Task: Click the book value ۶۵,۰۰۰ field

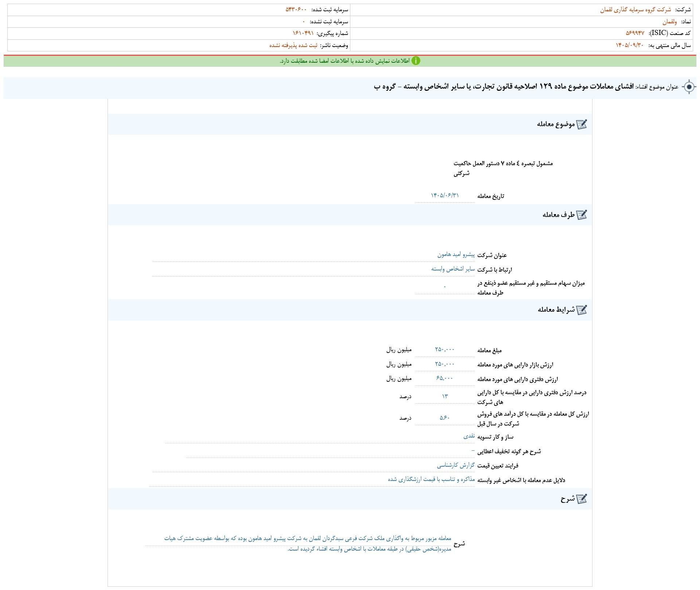Action: point(445,378)
